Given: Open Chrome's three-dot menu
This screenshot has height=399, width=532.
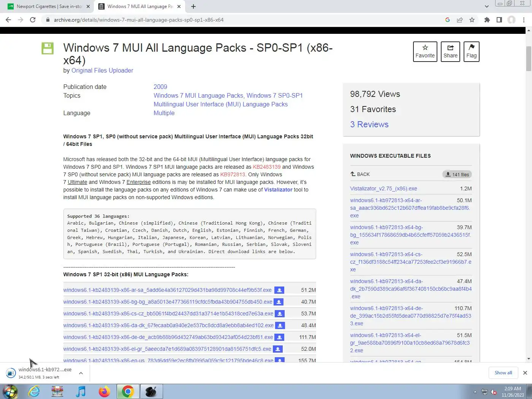Looking at the screenshot, I should [x=524, y=20].
